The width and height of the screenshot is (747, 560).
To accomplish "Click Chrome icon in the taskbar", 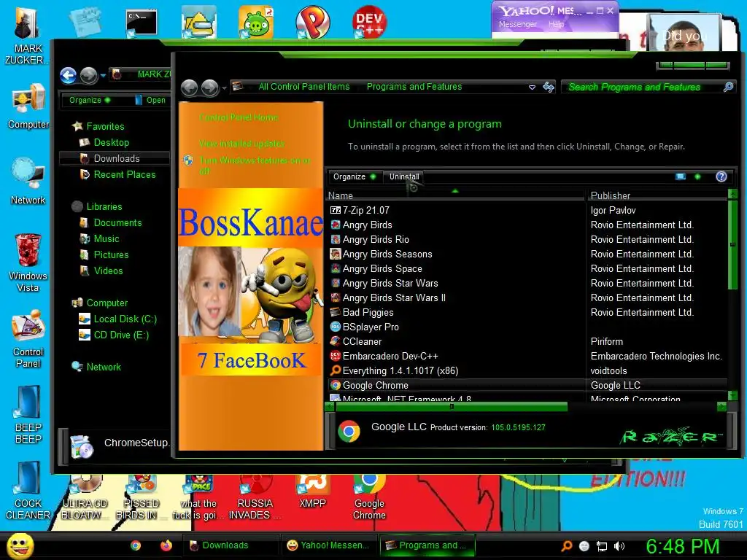I will click(x=136, y=545).
